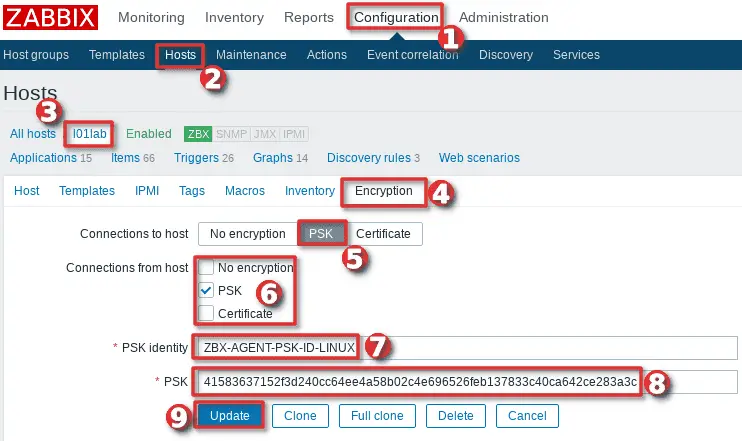This screenshot has width=742, height=441.
Task: Enable the No encryption checkbox
Action: point(206,268)
